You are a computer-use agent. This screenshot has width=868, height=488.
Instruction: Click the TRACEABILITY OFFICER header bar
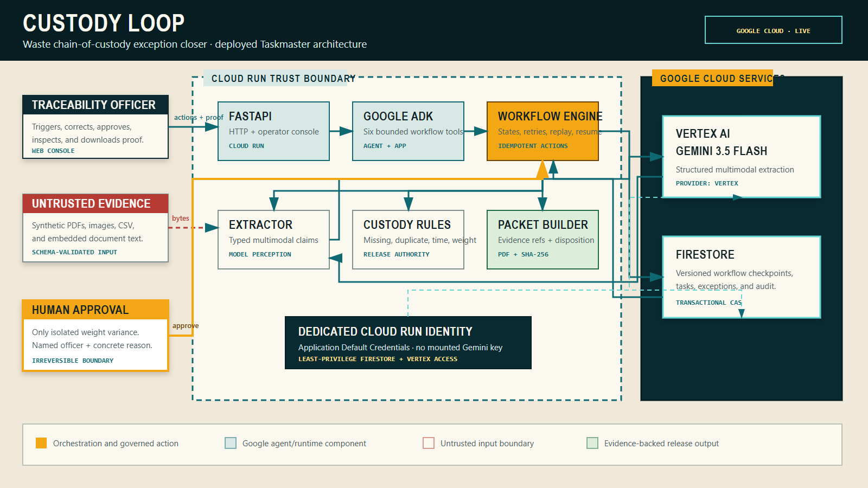(x=95, y=105)
